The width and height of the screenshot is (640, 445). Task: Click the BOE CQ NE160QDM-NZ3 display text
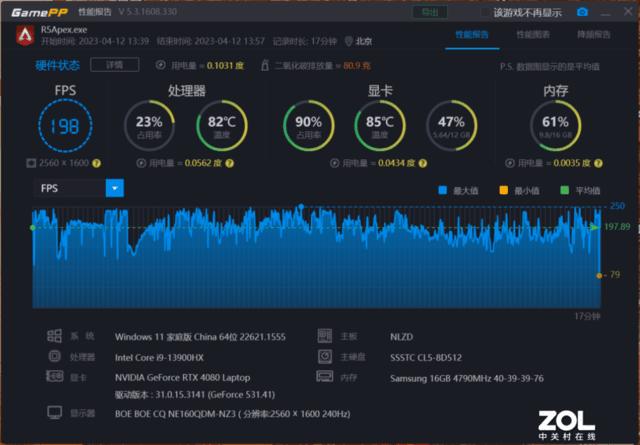click(x=233, y=414)
